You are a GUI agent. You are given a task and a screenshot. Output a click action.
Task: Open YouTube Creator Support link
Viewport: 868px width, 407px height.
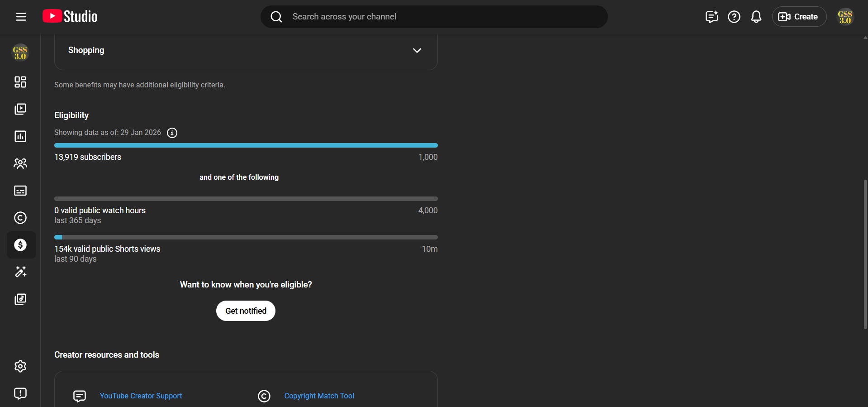(x=141, y=396)
